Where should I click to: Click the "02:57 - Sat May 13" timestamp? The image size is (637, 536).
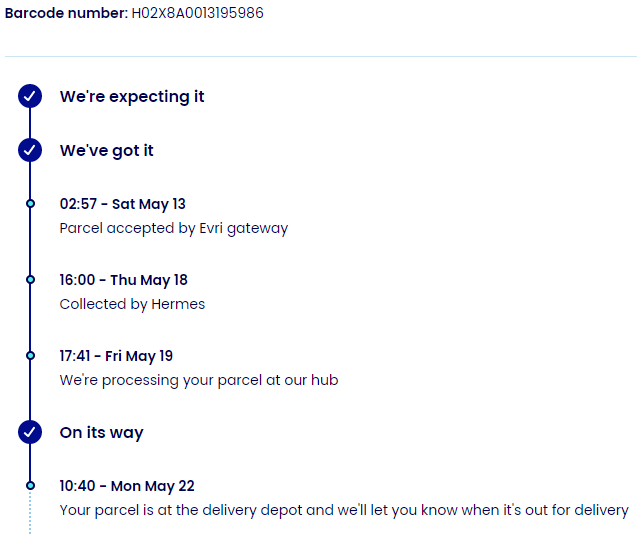click(123, 204)
